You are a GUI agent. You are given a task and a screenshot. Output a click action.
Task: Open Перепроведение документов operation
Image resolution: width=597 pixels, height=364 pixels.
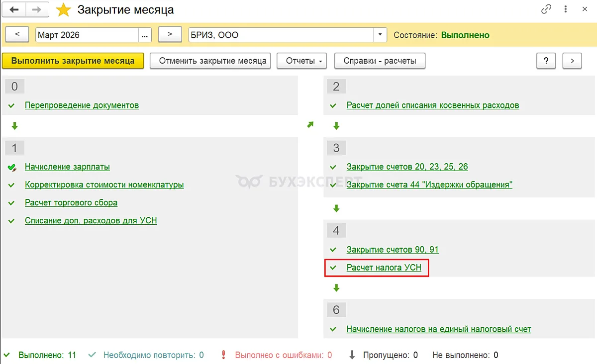click(82, 105)
